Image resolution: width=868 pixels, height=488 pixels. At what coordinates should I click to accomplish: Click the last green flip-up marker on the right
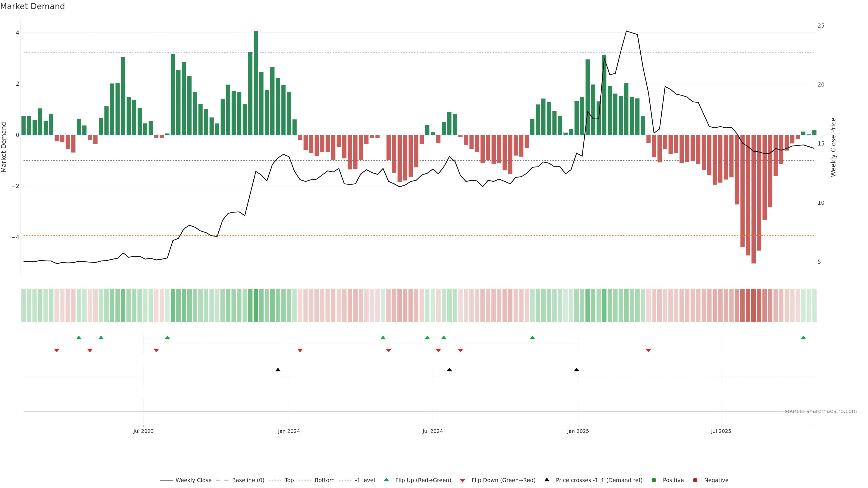click(803, 338)
